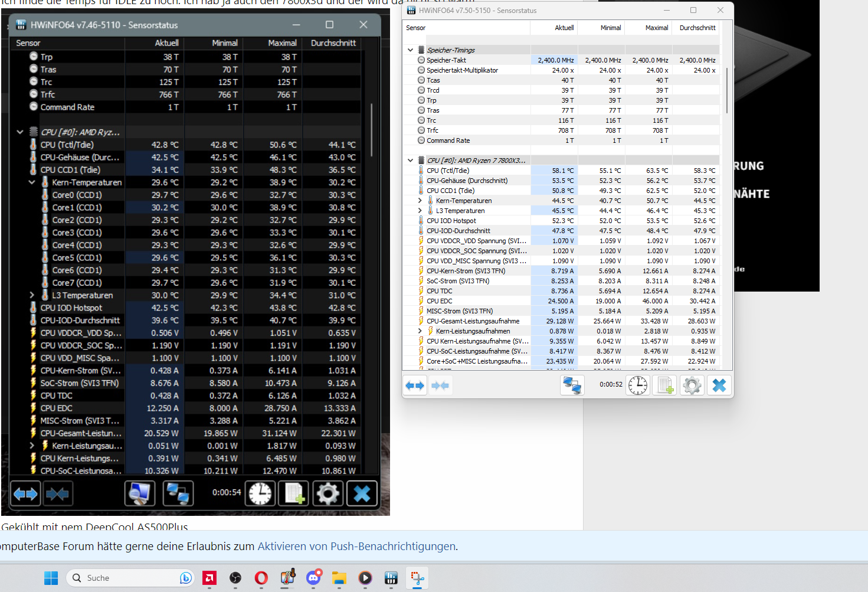Select the CPU-Kern-Strom (SVI3 TFN) row in the light HWiNFO v7.50 window
This screenshot has height=592, width=868.
pos(562,271)
